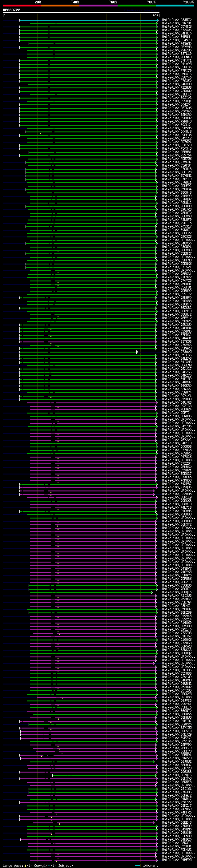The width and height of the screenshot is (197, 868).
Task: Click the UniRef100_P47826 label
Action: 177,457
